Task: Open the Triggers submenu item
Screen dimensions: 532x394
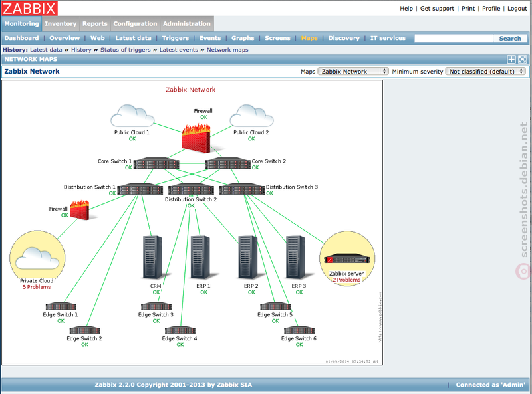Action: click(176, 38)
